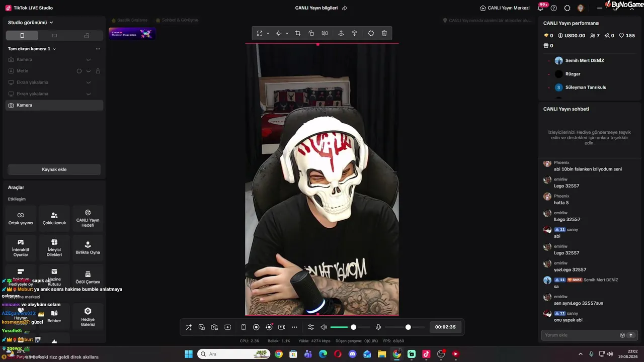Open the music media icon in bottom bar
Viewport: 644px width, 362px height.
[x=201, y=327]
